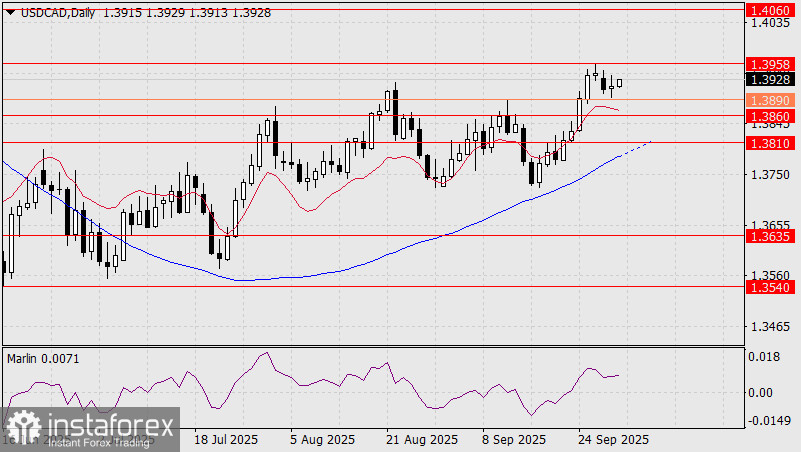
Task: Click the 0.00 oscillator scale value
Action: tap(761, 393)
